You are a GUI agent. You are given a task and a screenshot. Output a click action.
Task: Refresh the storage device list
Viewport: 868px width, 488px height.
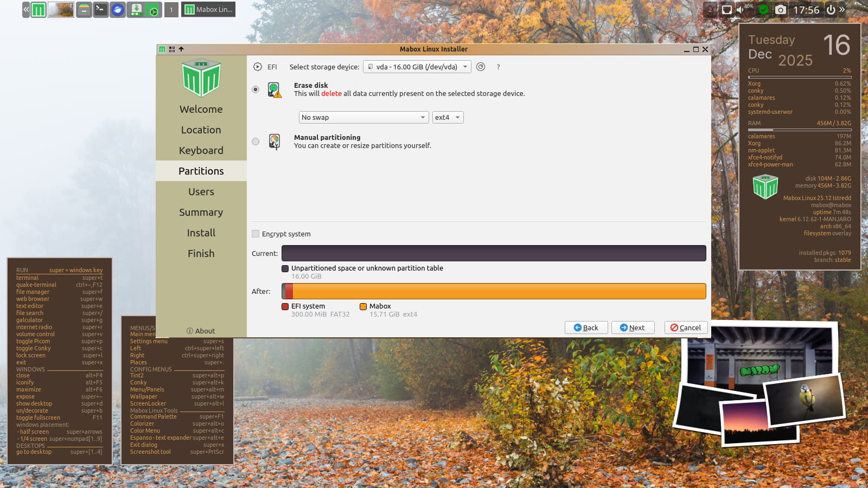481,67
